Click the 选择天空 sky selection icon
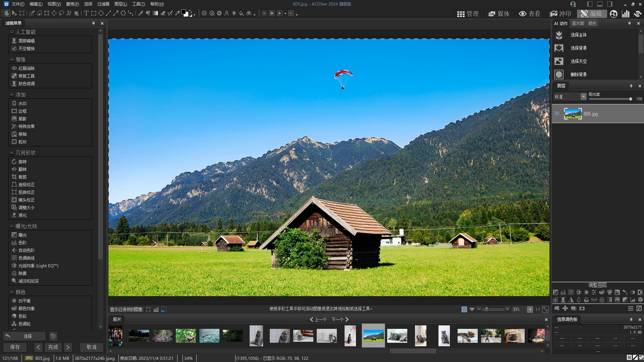This screenshot has width=644, height=362. pos(558,61)
